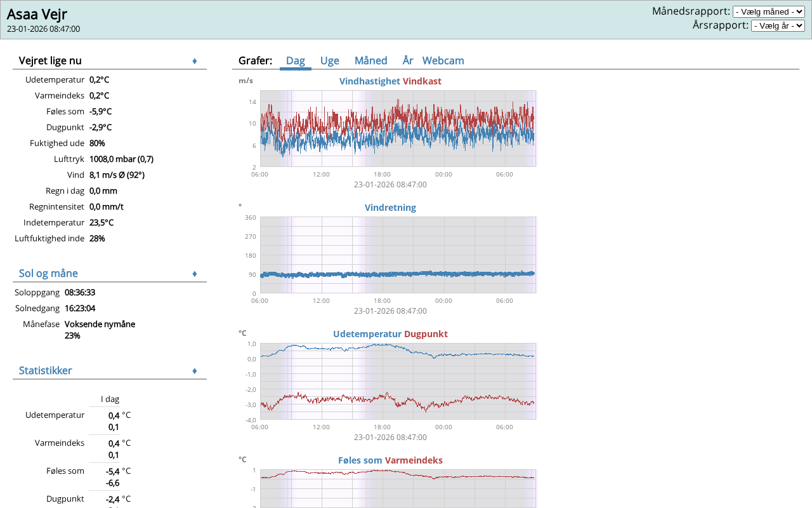Open the Webcam tab

(443, 60)
